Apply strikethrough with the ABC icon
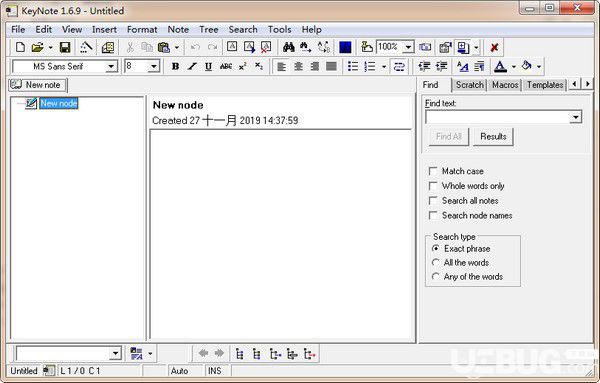The height and width of the screenshot is (383, 600). (226, 67)
